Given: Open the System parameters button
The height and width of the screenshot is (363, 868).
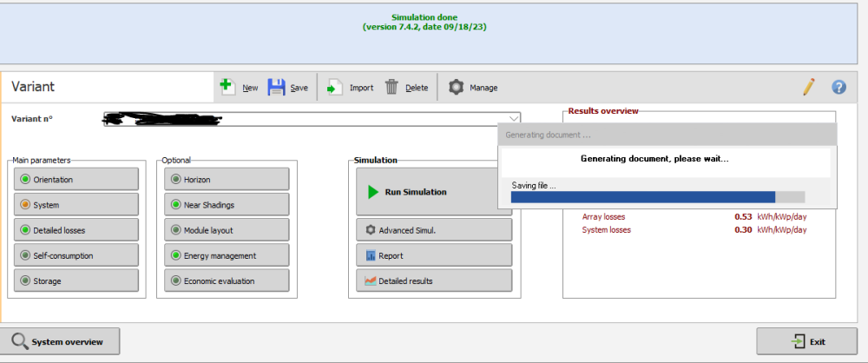Looking at the screenshot, I should tap(76, 204).
